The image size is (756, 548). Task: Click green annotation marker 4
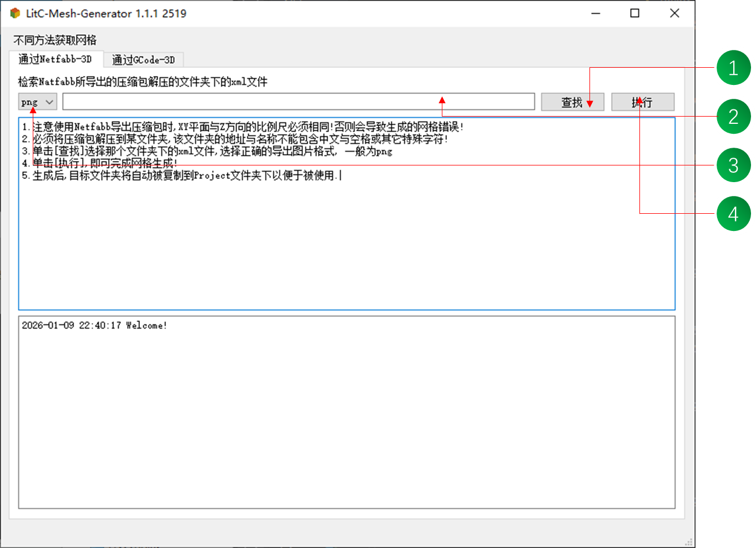pos(733,213)
